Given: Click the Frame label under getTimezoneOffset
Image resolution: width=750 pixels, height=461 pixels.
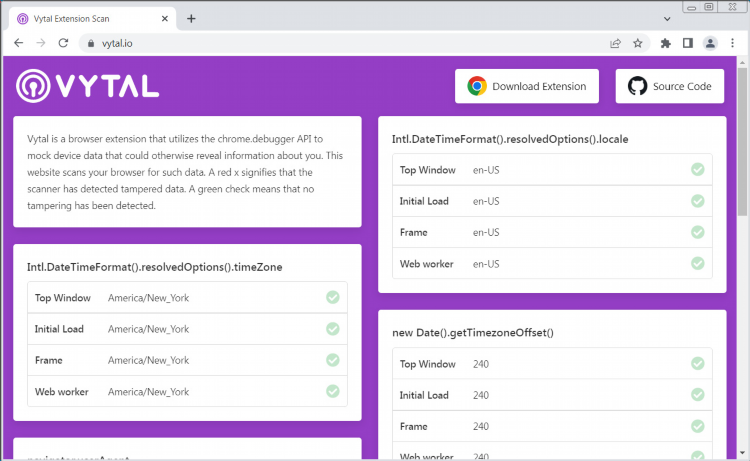Looking at the screenshot, I should click(413, 427).
